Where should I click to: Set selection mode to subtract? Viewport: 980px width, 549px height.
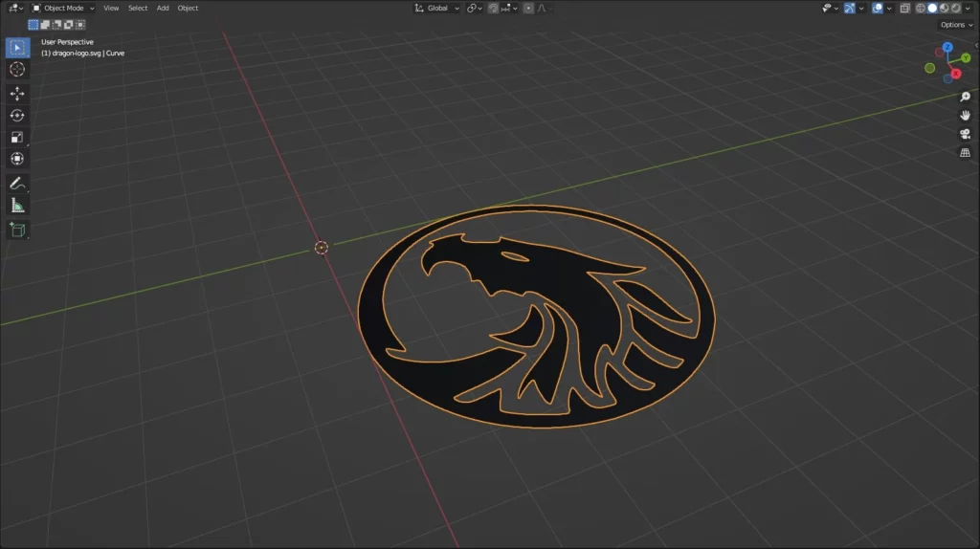tap(56, 24)
